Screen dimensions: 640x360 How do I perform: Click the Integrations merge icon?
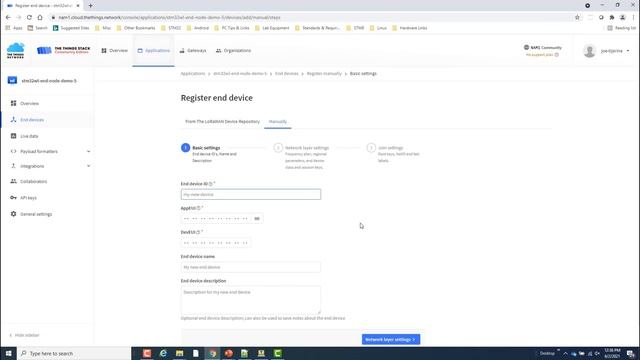coord(13,166)
